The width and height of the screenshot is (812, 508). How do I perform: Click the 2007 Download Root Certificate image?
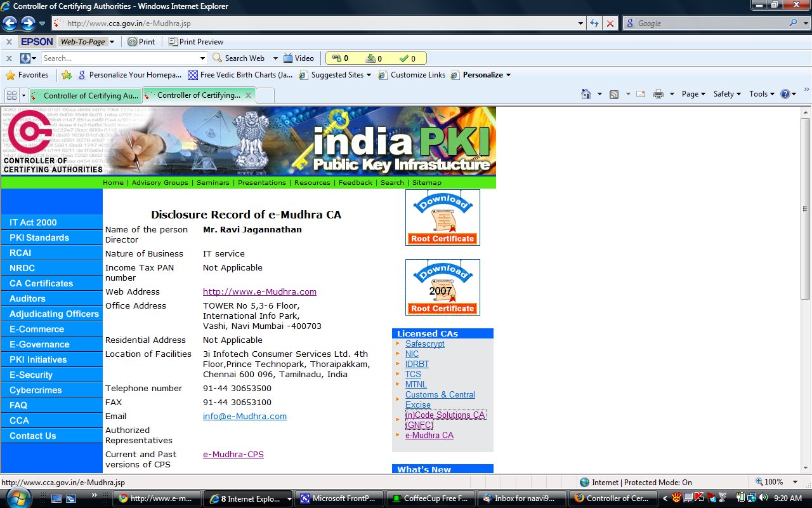click(x=443, y=287)
